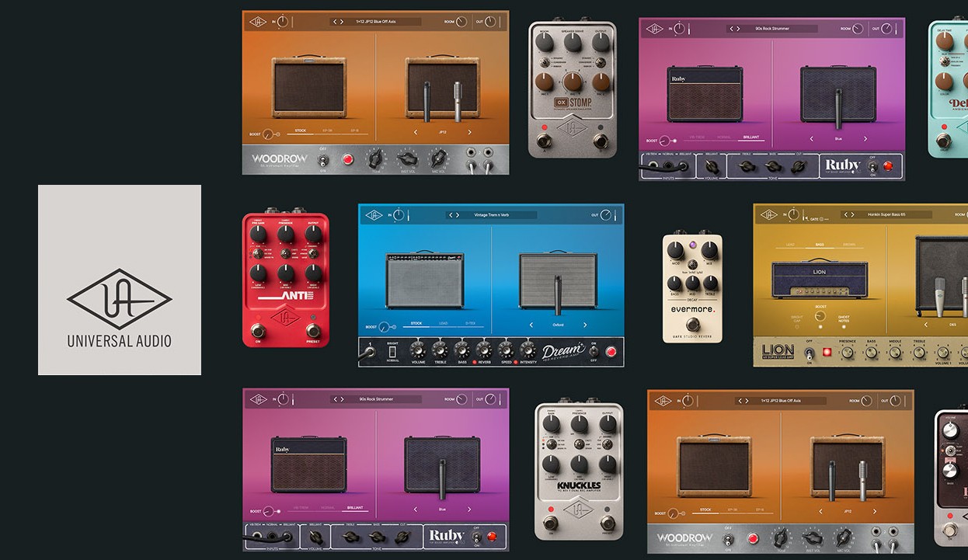Go to next speaker after Oxford in Dream
Screen dimensions: 968x560
(584, 325)
